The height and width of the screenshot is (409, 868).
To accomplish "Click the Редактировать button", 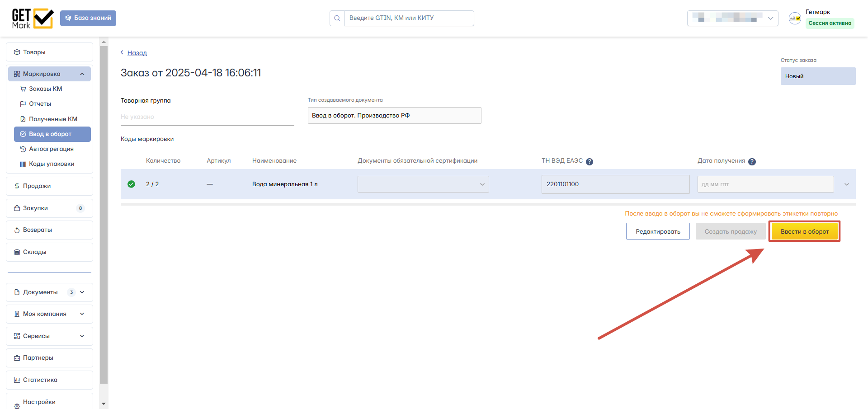I will pyautogui.click(x=658, y=231).
